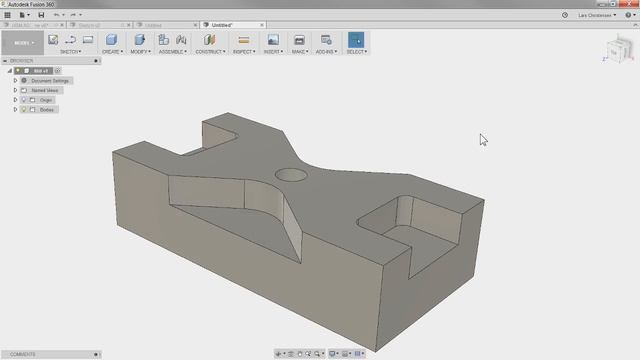Image resolution: width=640 pixels, height=360 pixels.
Task: Click the Make 3D print icon
Action: pyautogui.click(x=299, y=40)
